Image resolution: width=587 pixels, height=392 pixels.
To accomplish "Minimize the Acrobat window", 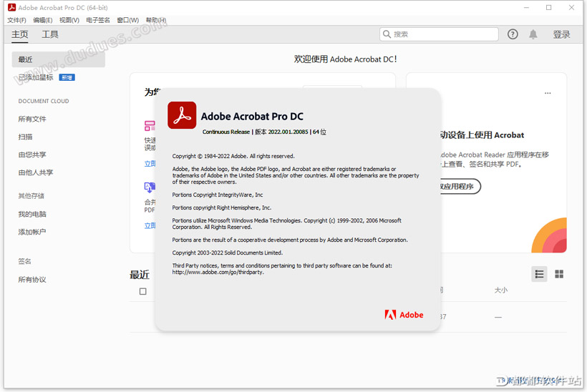I will (526, 7).
